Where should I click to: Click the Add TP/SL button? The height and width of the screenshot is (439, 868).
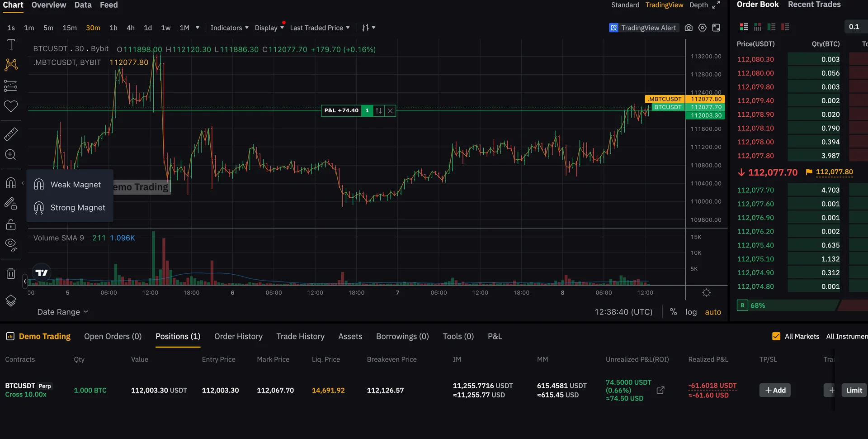click(775, 390)
